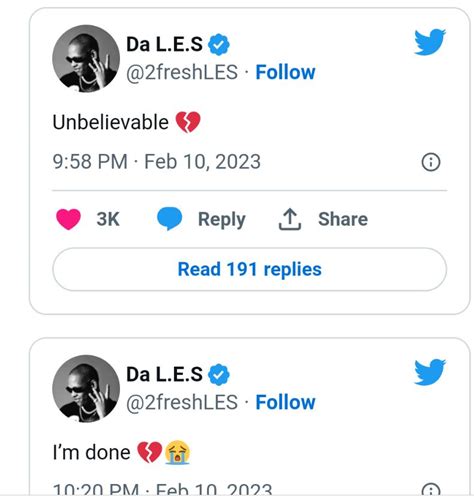474x499 pixels.
Task: Click the 3K likes count
Action: click(x=108, y=219)
